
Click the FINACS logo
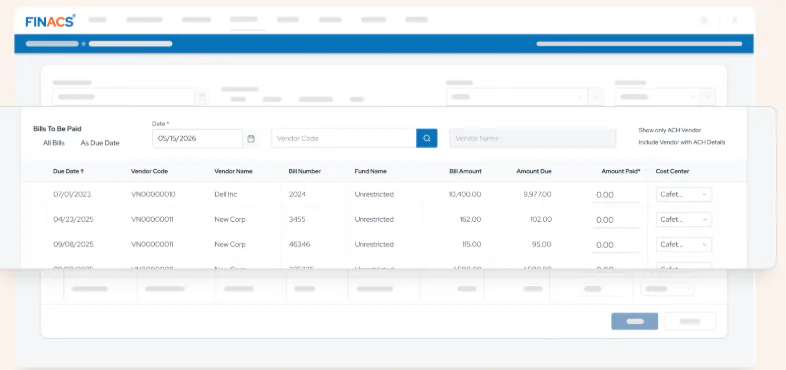pos(50,21)
